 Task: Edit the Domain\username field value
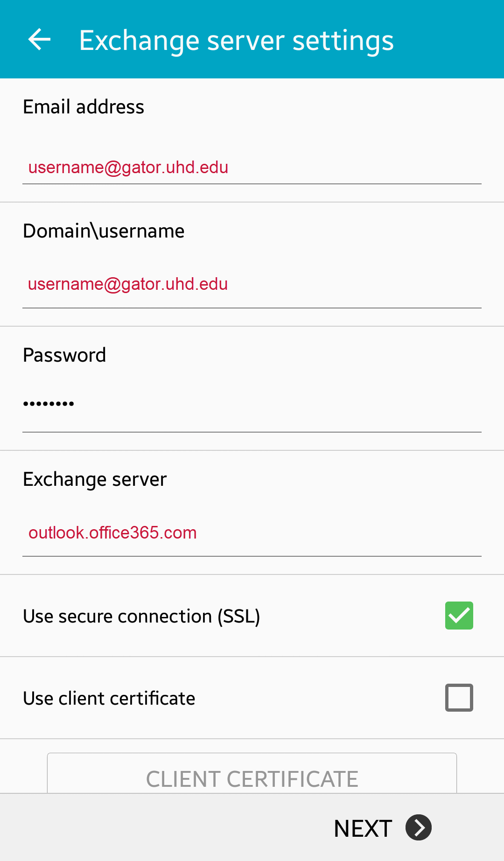click(252, 284)
